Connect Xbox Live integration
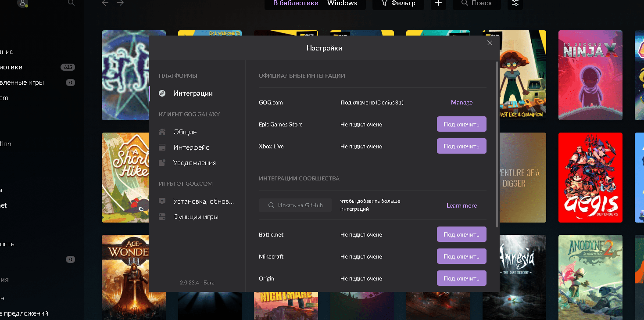 461,146
